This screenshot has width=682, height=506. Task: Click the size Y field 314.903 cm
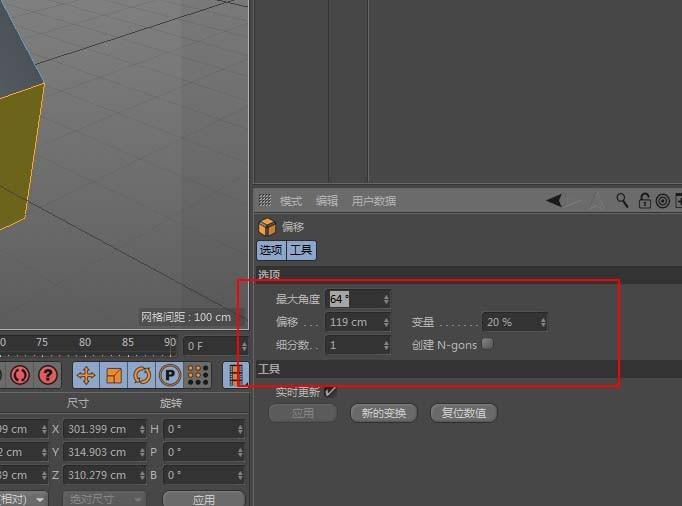(x=104, y=452)
